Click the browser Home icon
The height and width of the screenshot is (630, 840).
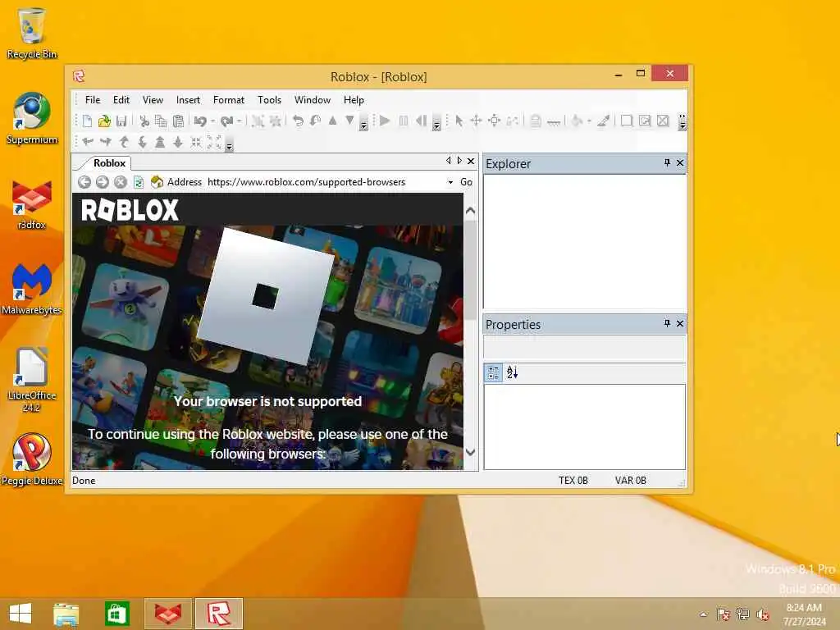pos(157,182)
